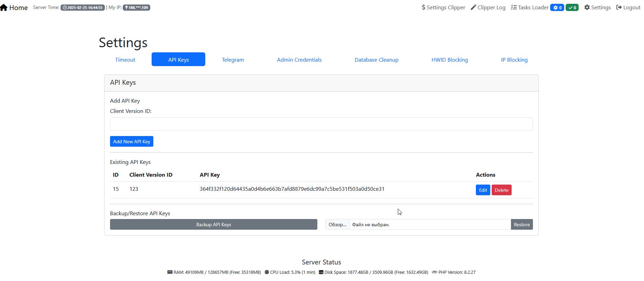Select the Admin Credentials tab
The image size is (644, 281).
point(299,60)
